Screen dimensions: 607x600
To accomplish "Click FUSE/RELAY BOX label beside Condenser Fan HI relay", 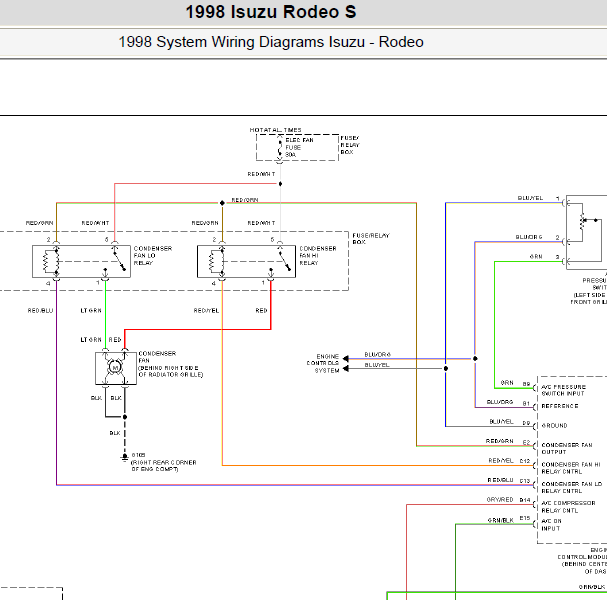I will click(370, 238).
